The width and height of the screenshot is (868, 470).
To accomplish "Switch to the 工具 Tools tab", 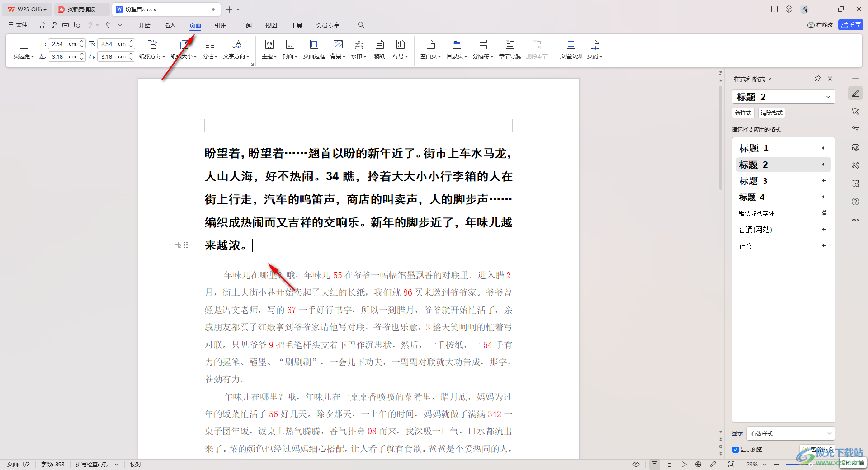I will coord(297,25).
